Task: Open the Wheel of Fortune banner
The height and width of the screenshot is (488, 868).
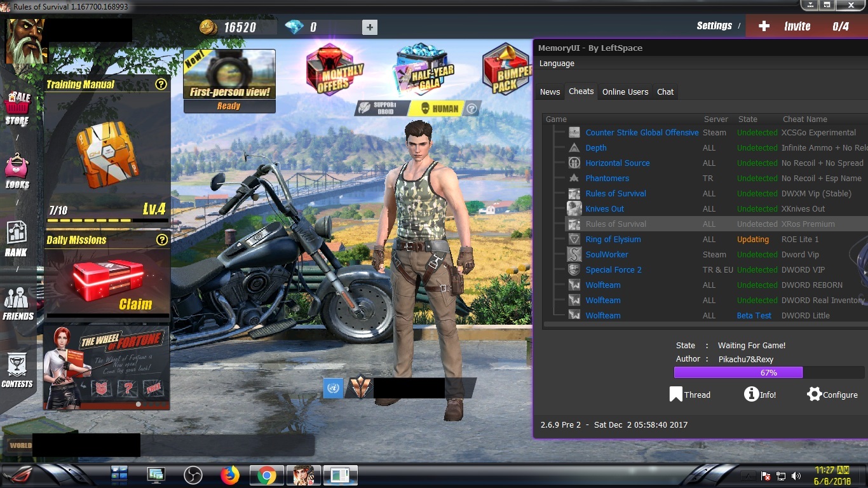Action: [107, 367]
